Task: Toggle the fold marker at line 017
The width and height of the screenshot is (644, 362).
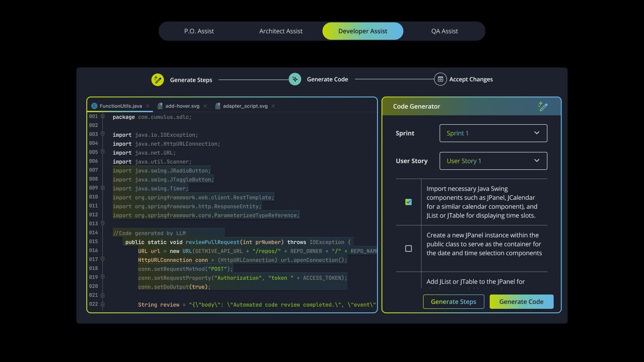Action: click(x=102, y=259)
